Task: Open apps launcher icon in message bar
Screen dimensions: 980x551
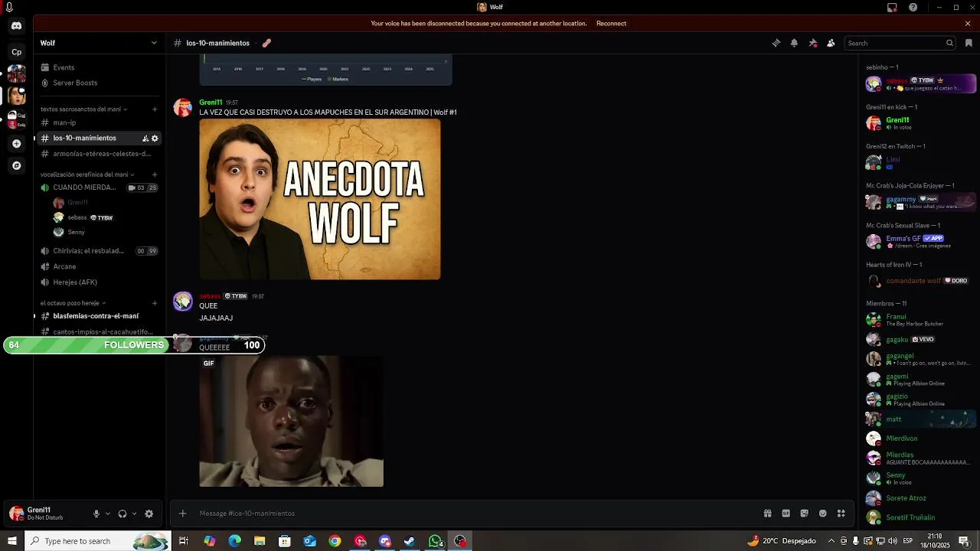Action: (x=841, y=514)
